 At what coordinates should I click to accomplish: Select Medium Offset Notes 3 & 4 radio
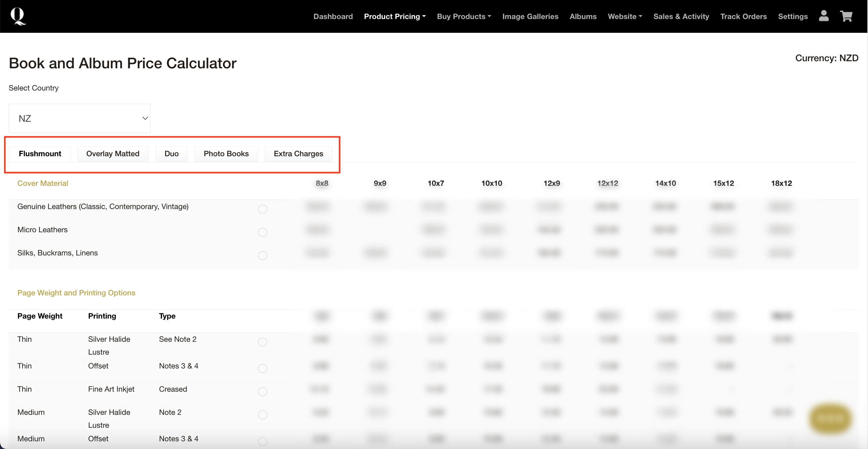click(263, 441)
